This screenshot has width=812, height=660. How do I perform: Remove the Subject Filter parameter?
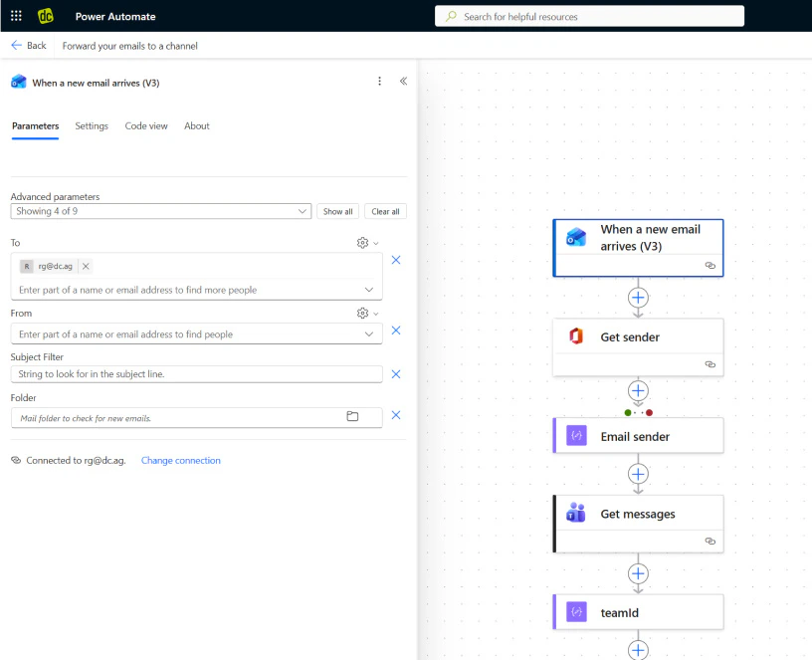[396, 374]
